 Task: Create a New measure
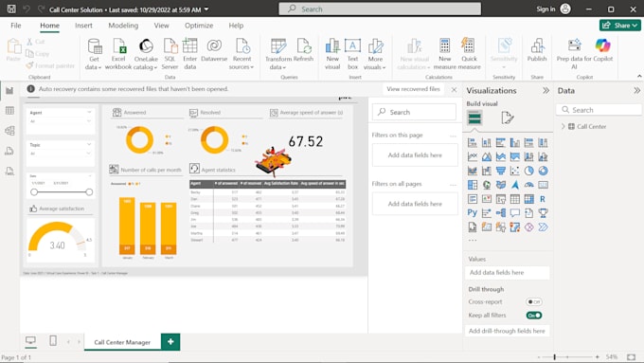click(x=444, y=54)
